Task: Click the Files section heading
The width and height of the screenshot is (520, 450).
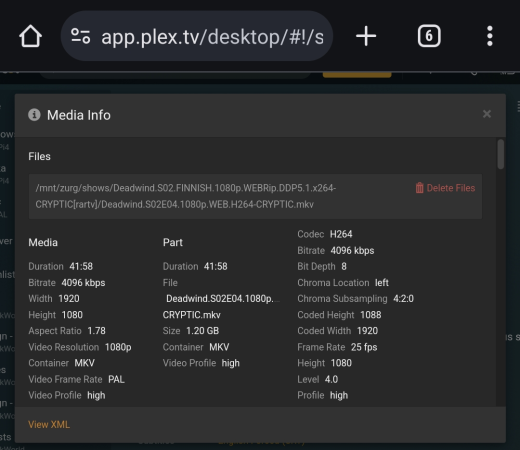Action: pos(39,156)
